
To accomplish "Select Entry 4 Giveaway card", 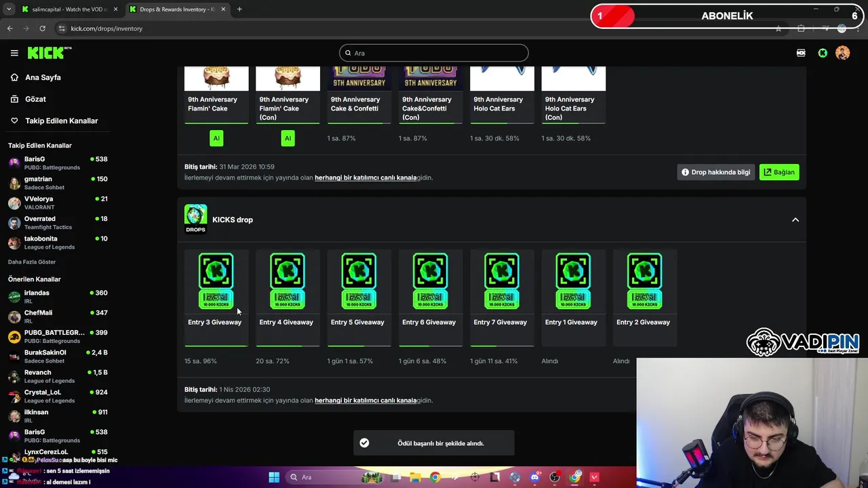I will click(x=288, y=298).
